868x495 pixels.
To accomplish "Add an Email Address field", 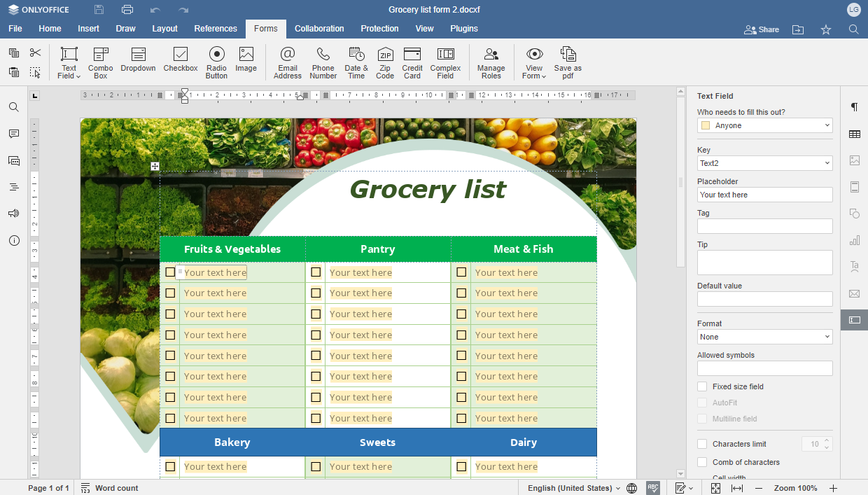I will 287,60.
